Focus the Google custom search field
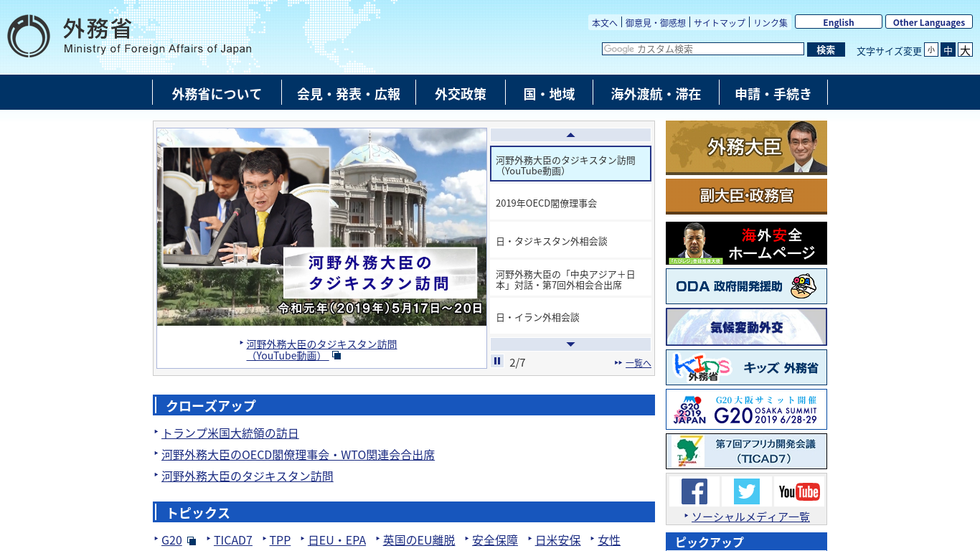 pos(703,49)
